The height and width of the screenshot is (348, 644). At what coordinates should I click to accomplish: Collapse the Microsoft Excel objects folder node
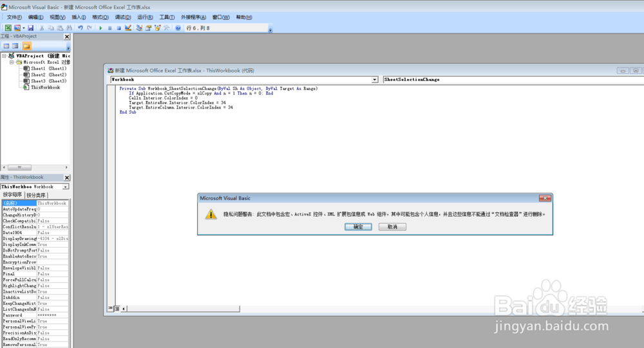click(x=12, y=62)
